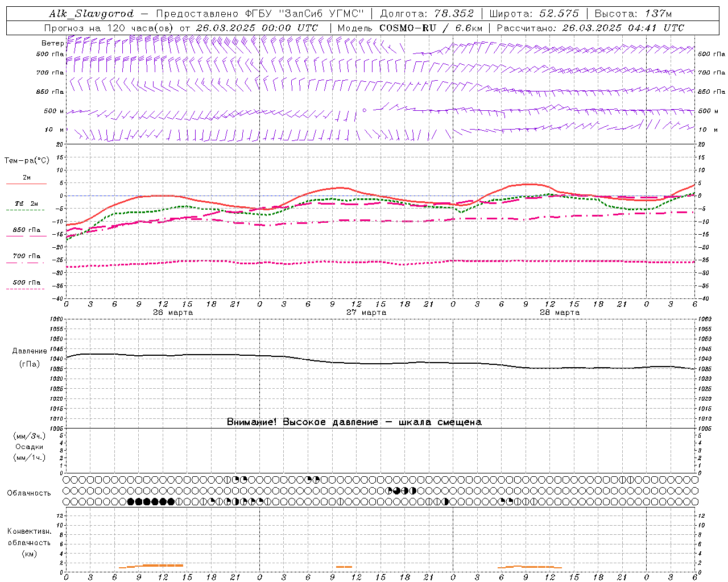Click the 'Рассчитано: 26.03.2025 04:41 UTC' timestamp
The image size is (728, 582).
[x=590, y=28]
